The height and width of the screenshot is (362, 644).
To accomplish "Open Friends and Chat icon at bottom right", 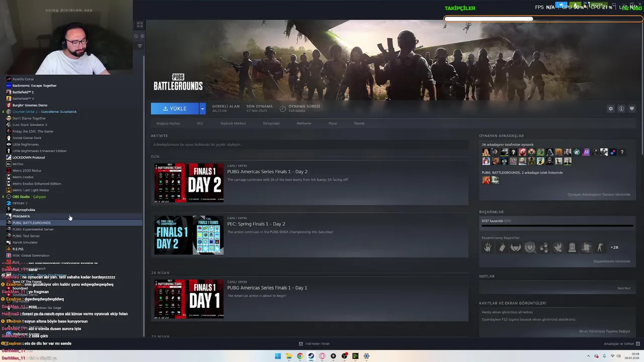I will click(637, 344).
